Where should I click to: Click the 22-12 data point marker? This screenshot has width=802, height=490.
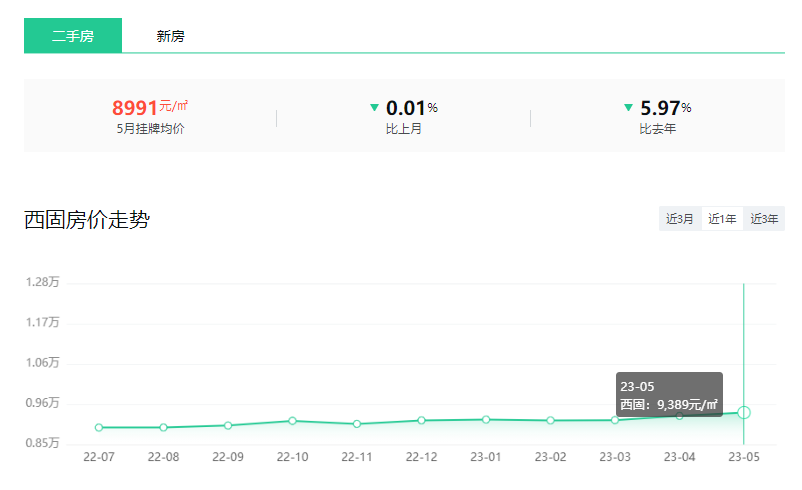(421, 420)
